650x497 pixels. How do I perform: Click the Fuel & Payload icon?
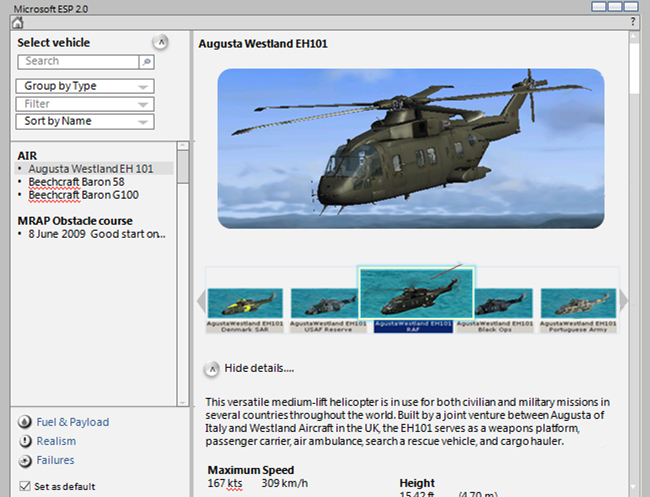(25, 422)
